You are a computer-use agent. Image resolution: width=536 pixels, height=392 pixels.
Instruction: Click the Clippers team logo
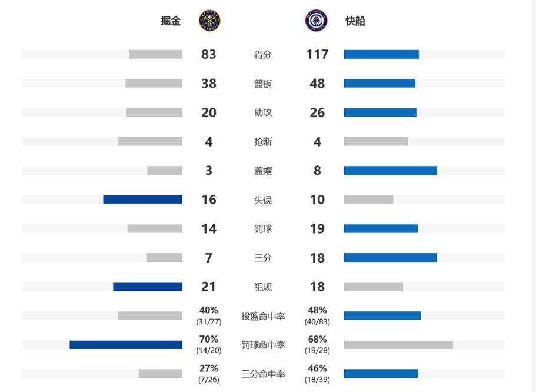tap(316, 21)
